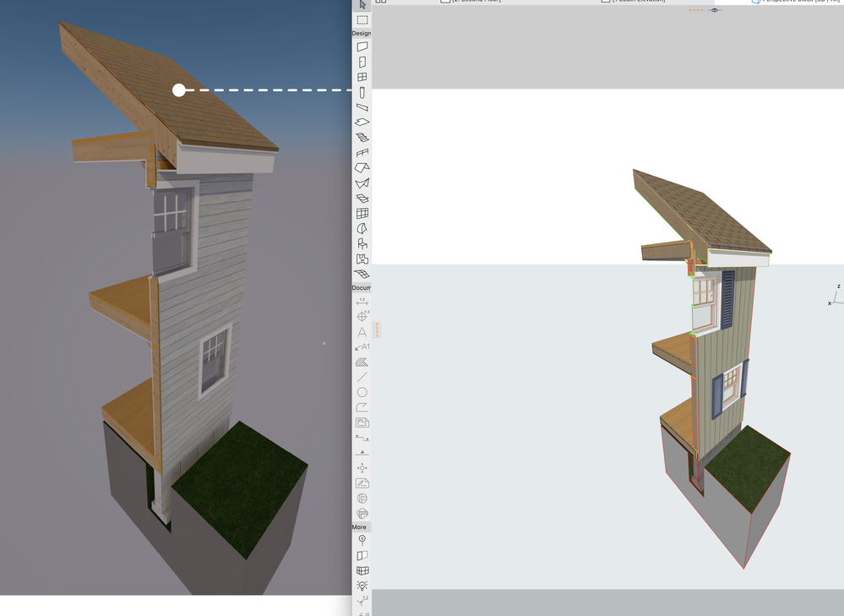
Task: Choose the Shell tool
Action: pos(362,183)
